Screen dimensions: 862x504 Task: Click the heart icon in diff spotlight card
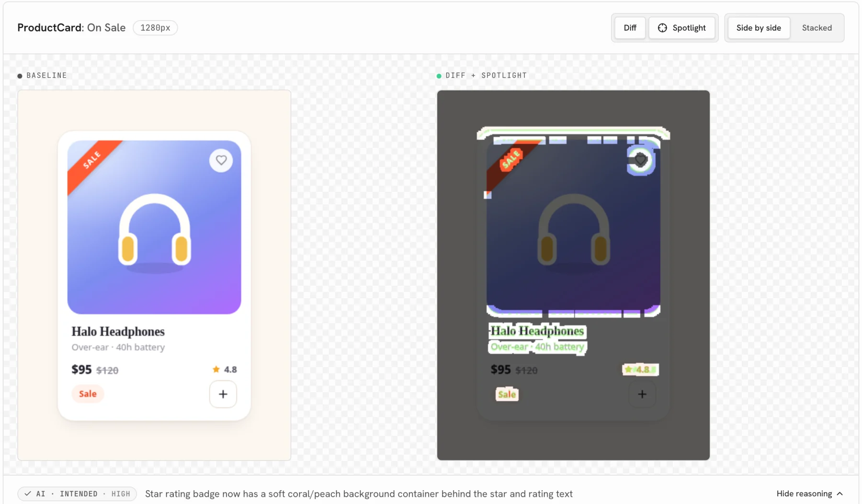(x=641, y=160)
